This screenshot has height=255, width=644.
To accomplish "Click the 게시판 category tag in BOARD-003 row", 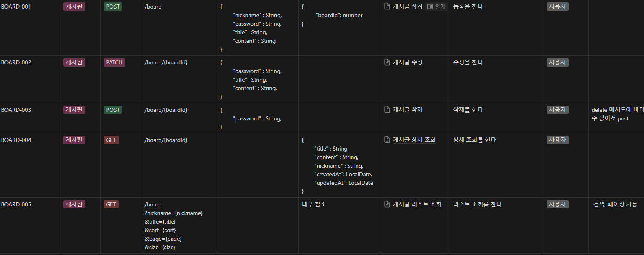I will coord(74,110).
